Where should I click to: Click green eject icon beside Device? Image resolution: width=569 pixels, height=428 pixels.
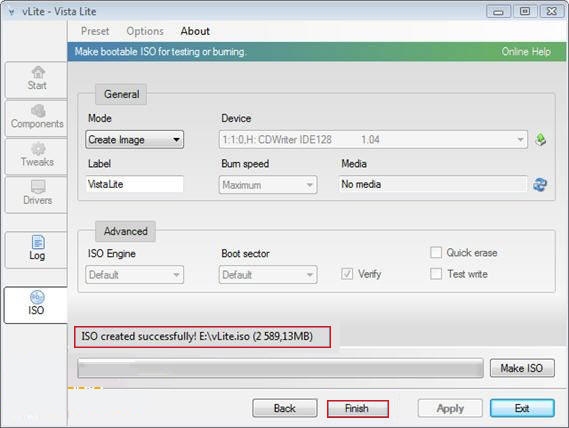(x=540, y=140)
